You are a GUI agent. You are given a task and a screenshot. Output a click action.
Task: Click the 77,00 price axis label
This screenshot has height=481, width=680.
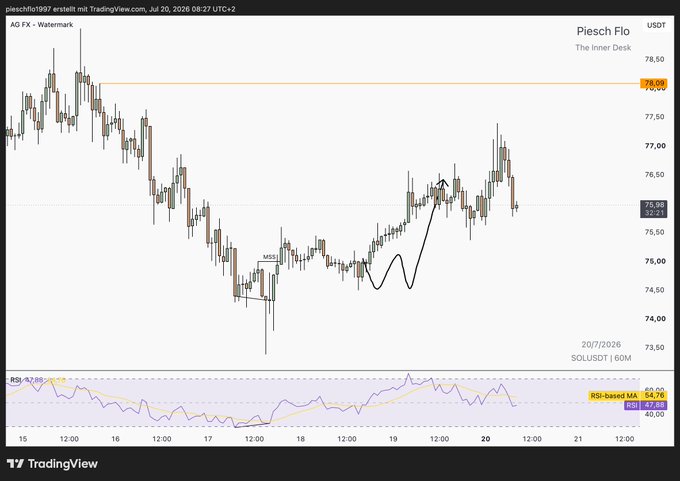point(655,146)
